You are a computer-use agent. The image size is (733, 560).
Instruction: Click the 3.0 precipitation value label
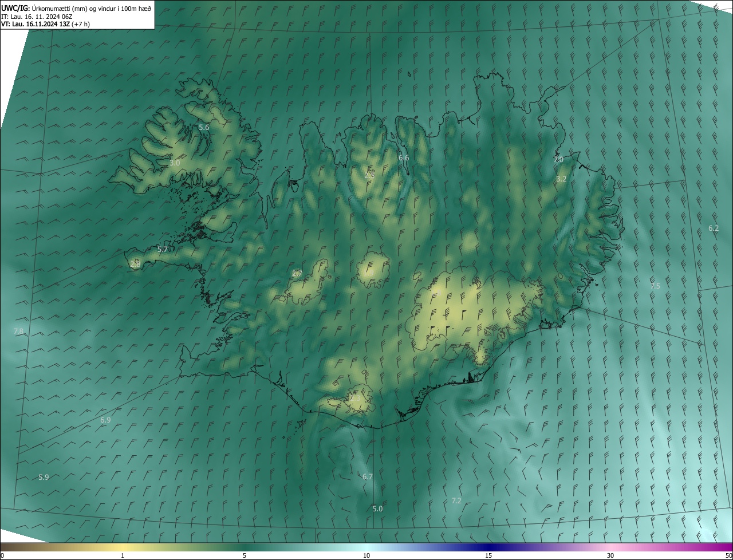click(x=175, y=163)
